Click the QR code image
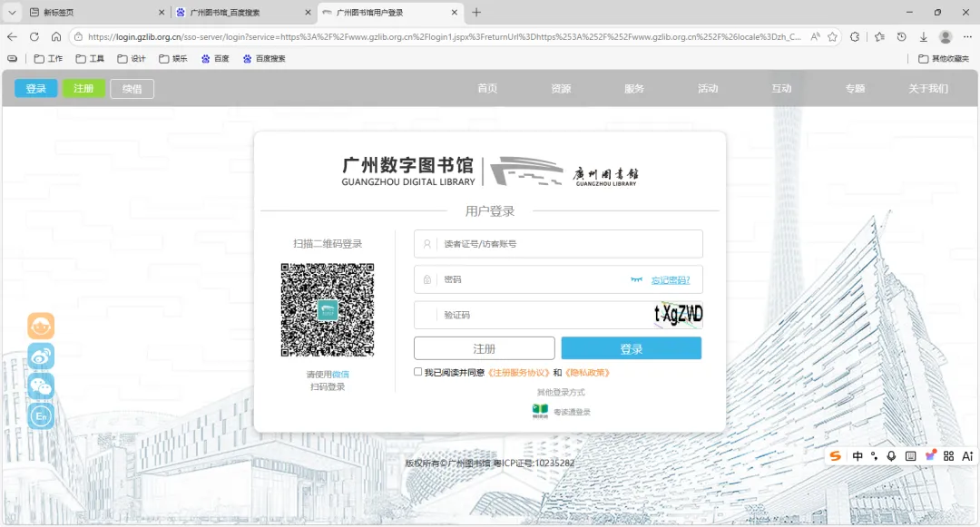This screenshot has height=527, width=980. [x=328, y=309]
